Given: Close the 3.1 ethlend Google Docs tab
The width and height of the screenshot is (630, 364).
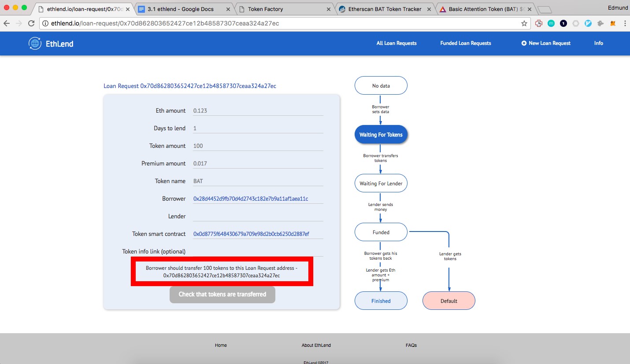Looking at the screenshot, I should click(x=228, y=9).
